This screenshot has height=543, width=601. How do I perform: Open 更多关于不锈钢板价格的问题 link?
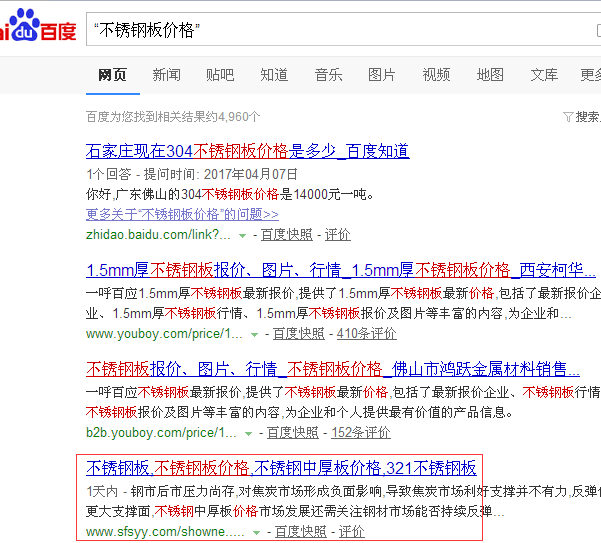tap(182, 214)
